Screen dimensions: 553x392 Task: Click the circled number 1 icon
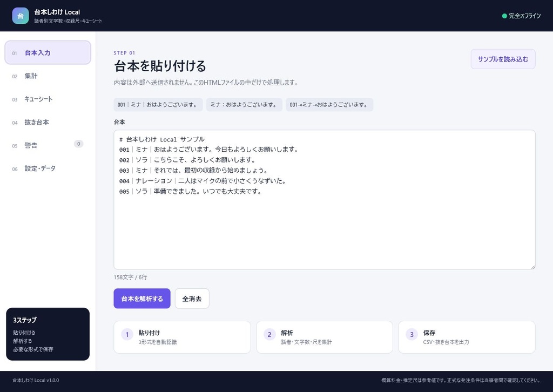[x=127, y=335]
